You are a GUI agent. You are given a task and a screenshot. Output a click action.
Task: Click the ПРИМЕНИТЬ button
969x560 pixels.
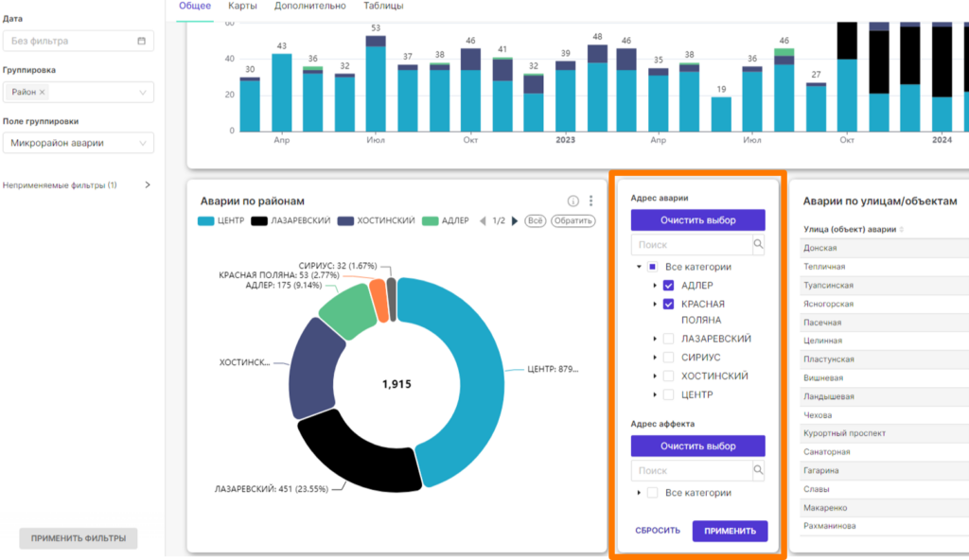[730, 531]
